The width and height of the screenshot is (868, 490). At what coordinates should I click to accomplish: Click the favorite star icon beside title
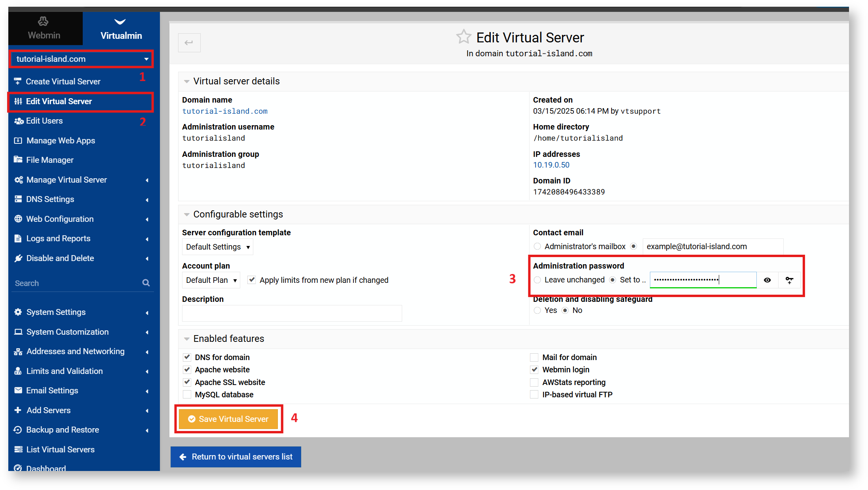(463, 37)
